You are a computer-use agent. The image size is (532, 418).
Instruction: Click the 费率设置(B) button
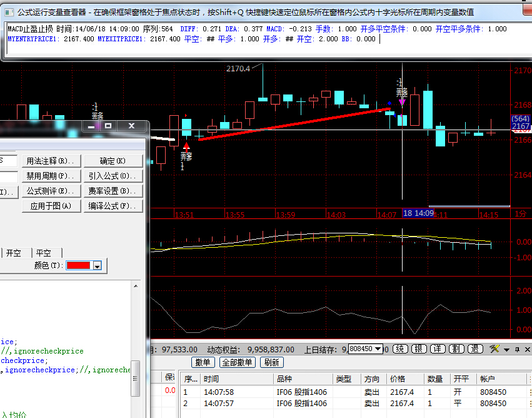(x=113, y=191)
